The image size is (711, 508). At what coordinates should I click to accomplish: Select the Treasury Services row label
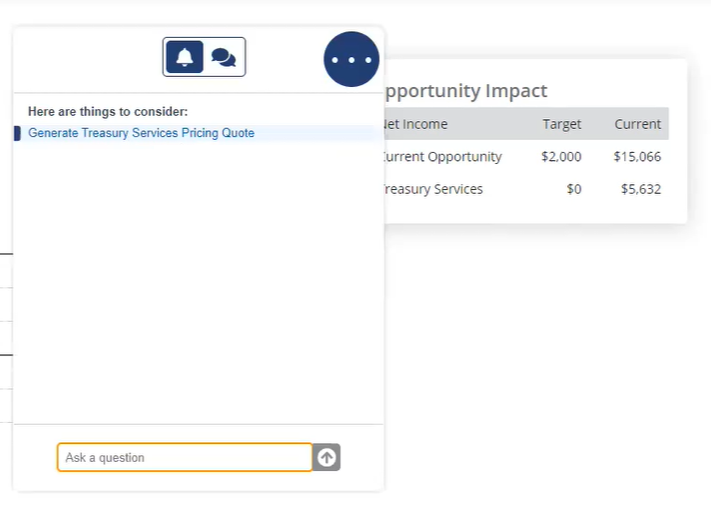[433, 189]
